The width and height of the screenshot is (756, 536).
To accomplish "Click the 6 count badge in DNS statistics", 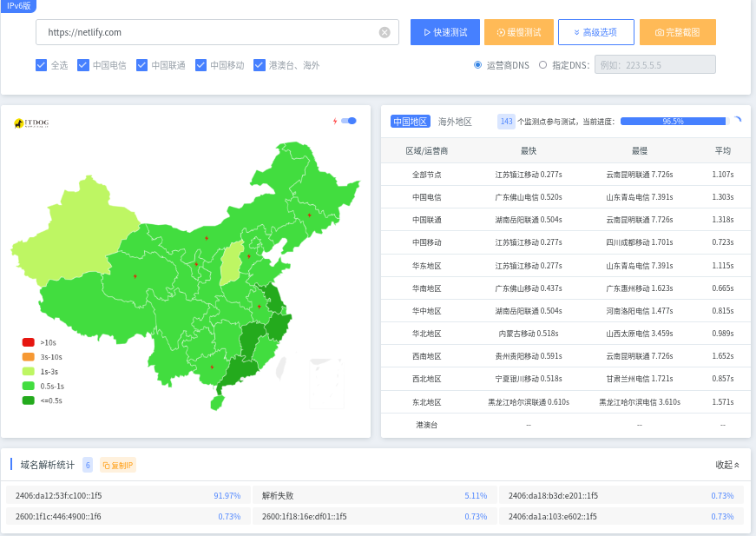I will pyautogui.click(x=88, y=465).
